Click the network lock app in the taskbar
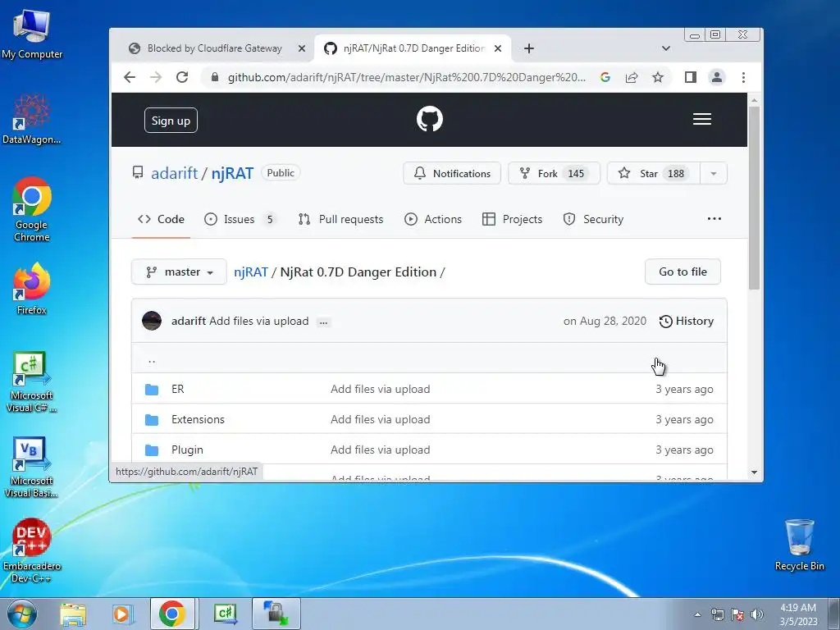The height and width of the screenshot is (630, 840). 276,614
